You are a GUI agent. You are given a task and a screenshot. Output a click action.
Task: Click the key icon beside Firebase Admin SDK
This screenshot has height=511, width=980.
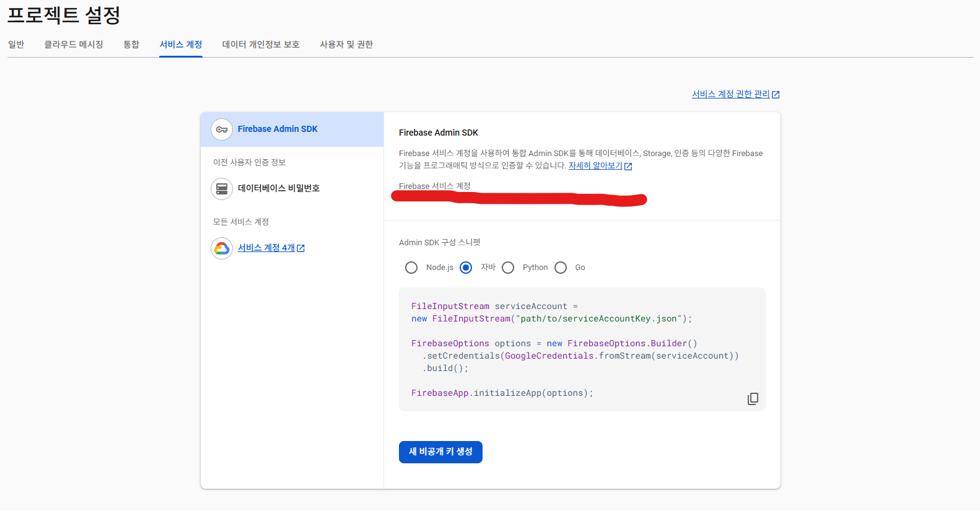pyautogui.click(x=222, y=129)
